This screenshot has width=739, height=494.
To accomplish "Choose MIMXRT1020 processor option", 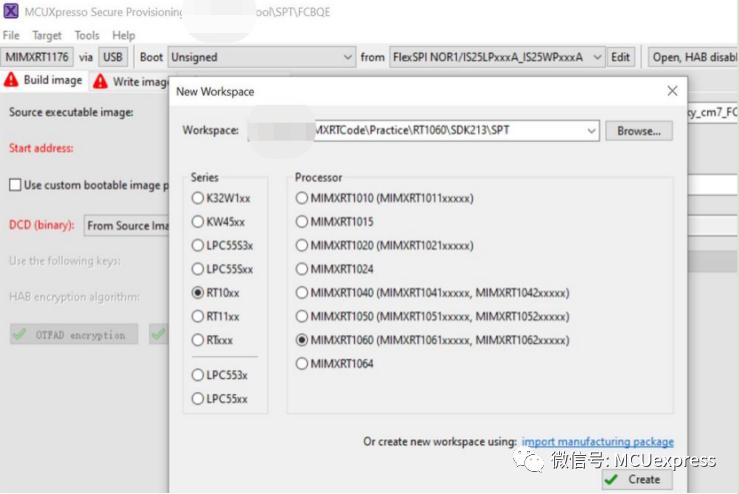I will click(302, 245).
